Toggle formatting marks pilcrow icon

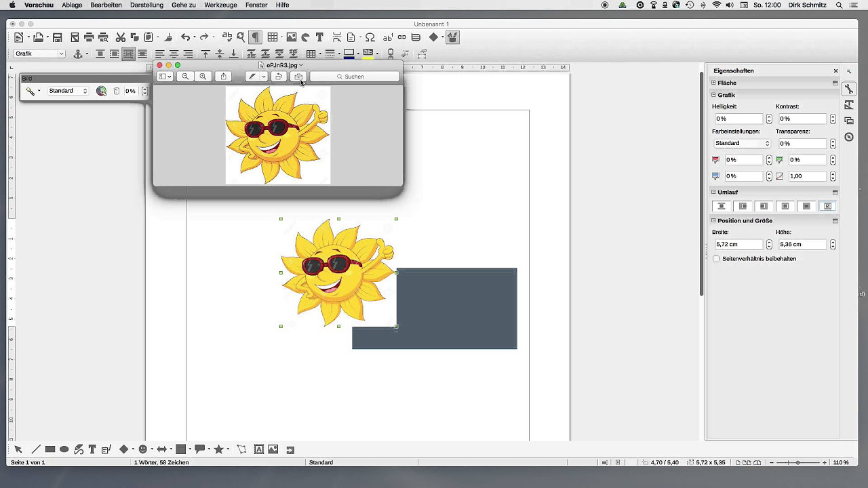point(256,37)
